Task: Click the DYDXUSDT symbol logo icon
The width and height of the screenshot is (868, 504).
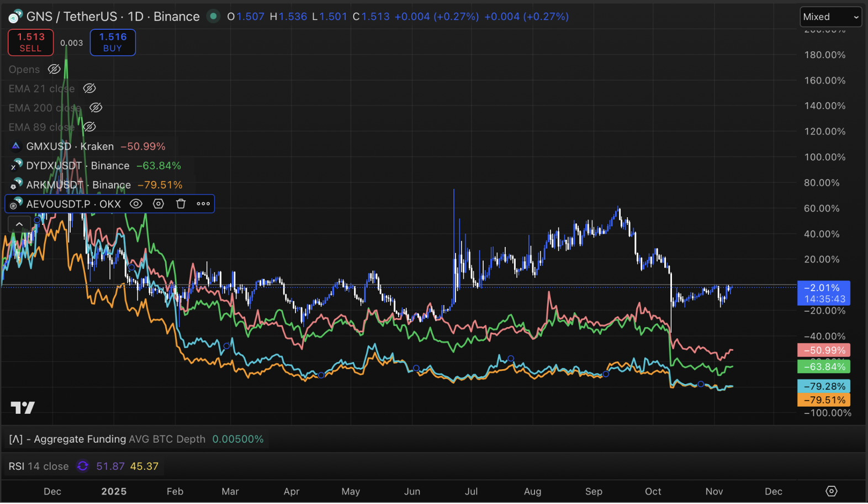Action: tap(16, 165)
